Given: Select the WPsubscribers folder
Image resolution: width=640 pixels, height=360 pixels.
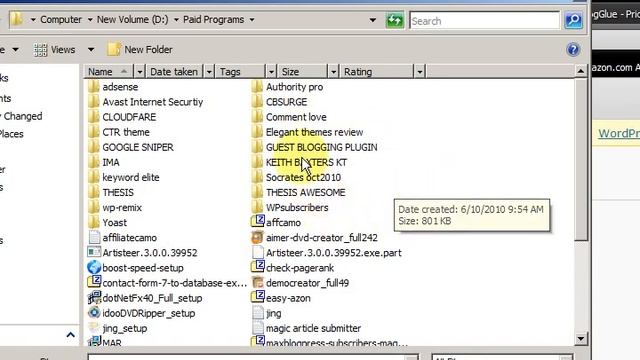Looking at the screenshot, I should pyautogui.click(x=290, y=208).
